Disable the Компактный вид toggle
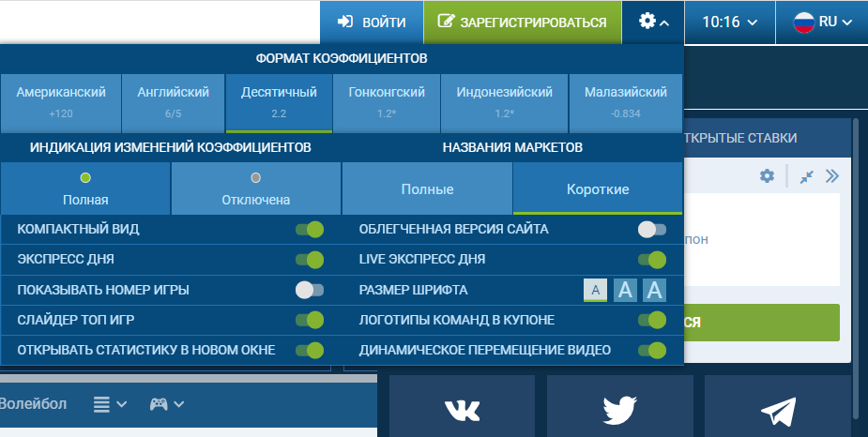This screenshot has height=437, width=868. pyautogui.click(x=309, y=230)
